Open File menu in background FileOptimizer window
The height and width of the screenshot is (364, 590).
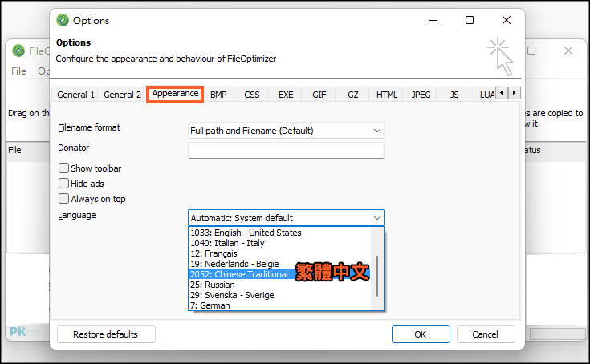tap(18, 71)
